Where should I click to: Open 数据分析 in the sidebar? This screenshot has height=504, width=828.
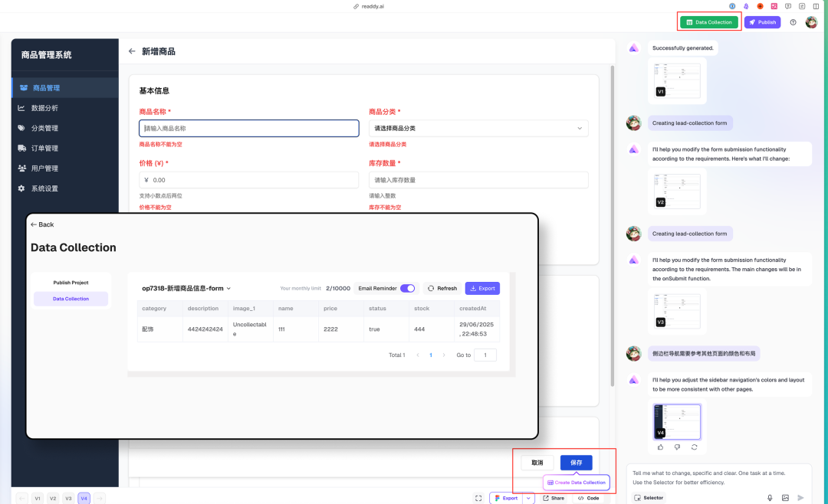tap(65, 108)
